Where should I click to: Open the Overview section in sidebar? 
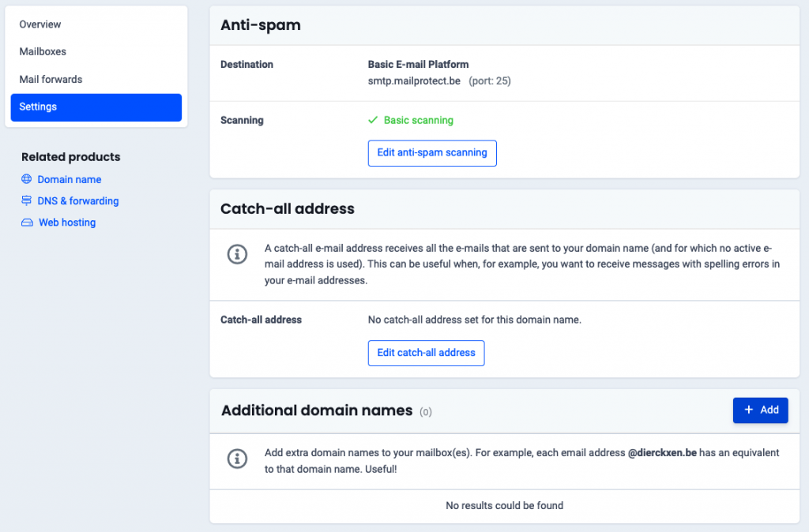tap(40, 24)
